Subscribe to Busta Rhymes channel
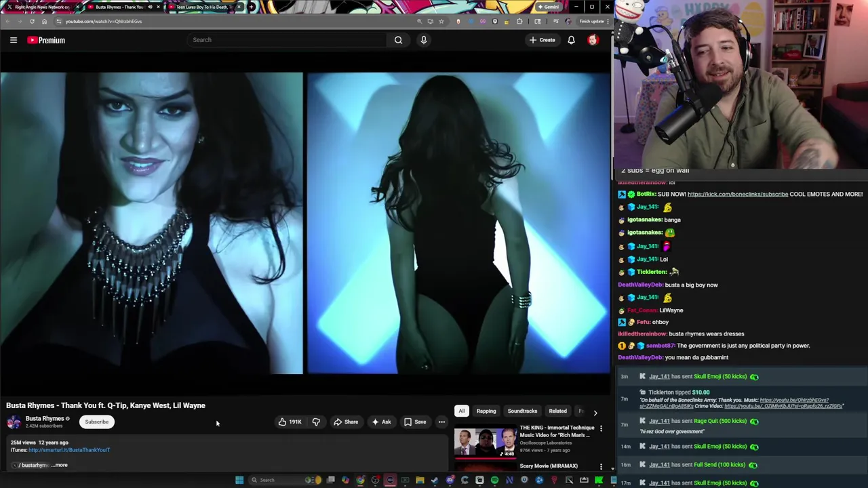The height and width of the screenshot is (488, 868). pos(96,422)
